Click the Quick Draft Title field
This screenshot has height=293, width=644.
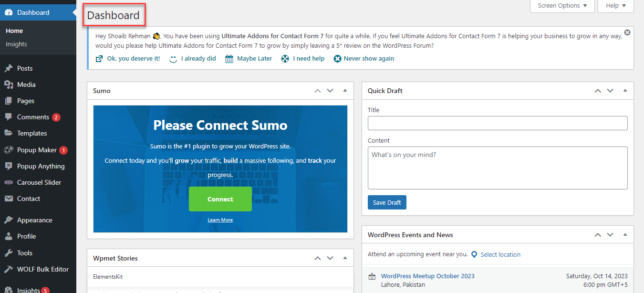coord(498,123)
